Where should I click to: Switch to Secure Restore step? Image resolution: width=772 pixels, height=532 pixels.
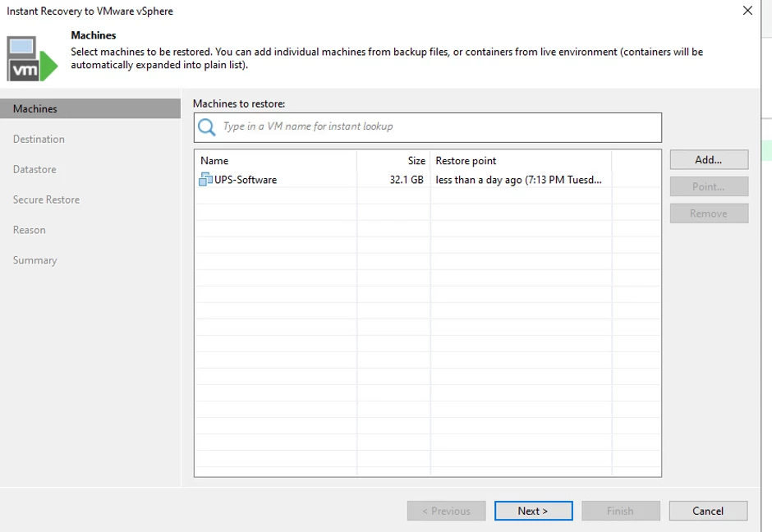click(46, 199)
